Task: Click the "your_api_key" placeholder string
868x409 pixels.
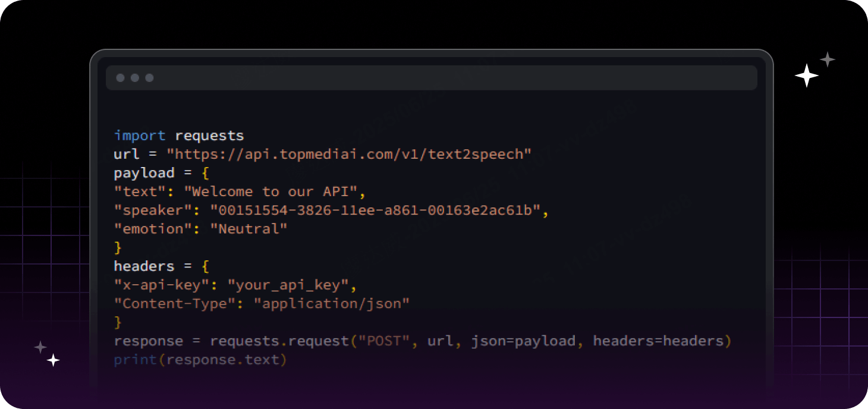Action: 288,285
